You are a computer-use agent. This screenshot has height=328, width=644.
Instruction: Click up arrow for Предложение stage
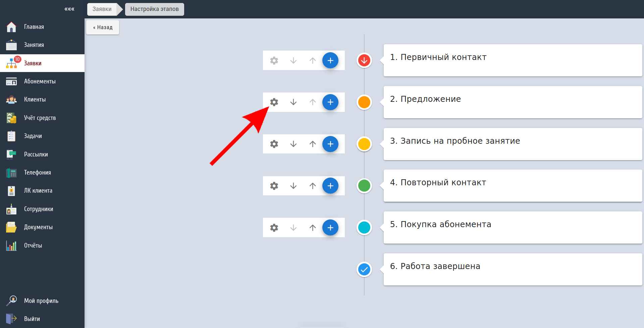click(313, 102)
